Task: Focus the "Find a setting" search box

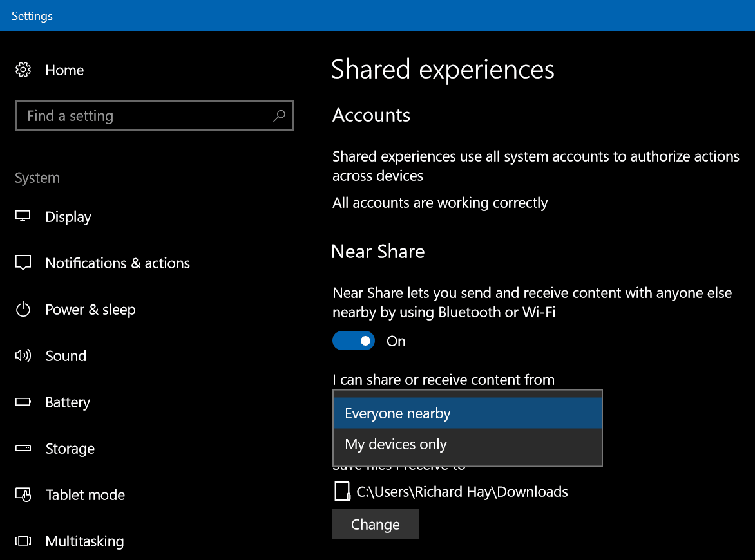Action: [x=145, y=116]
